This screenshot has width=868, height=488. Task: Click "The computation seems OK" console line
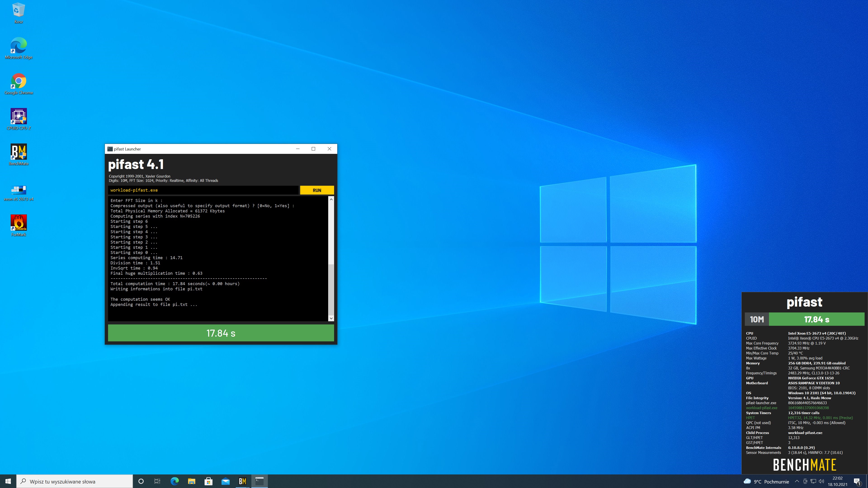[x=140, y=299]
